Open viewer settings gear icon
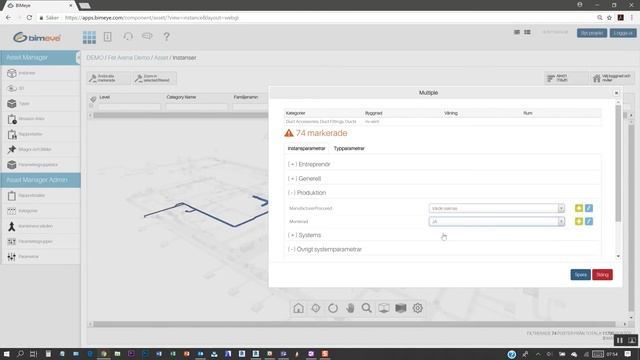 (x=418, y=308)
